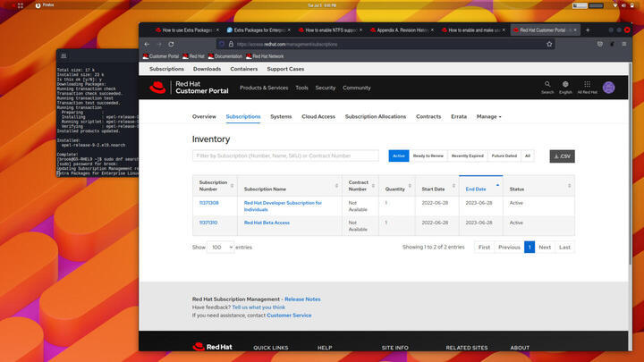Click the site padlock icon
The image size is (644, 362).
pyautogui.click(x=232, y=44)
